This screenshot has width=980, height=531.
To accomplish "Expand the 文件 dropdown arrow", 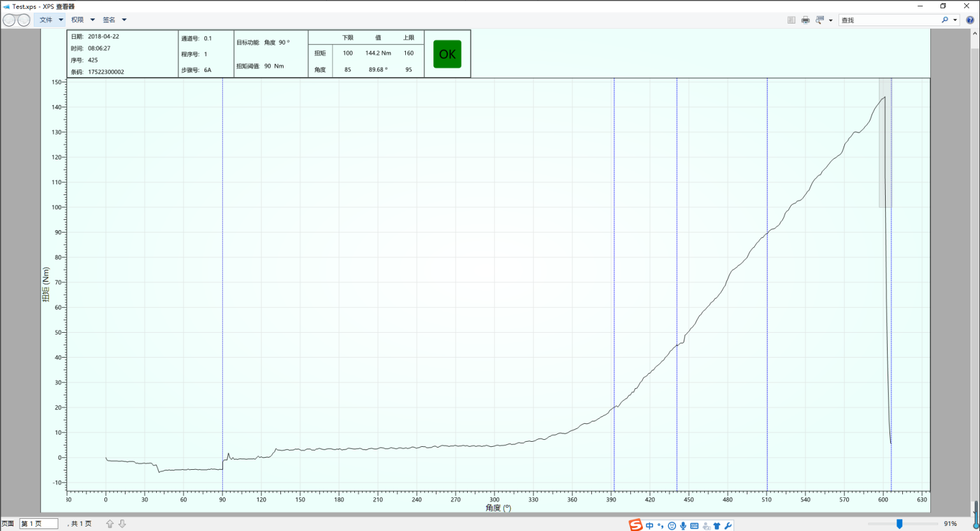I will coord(61,20).
